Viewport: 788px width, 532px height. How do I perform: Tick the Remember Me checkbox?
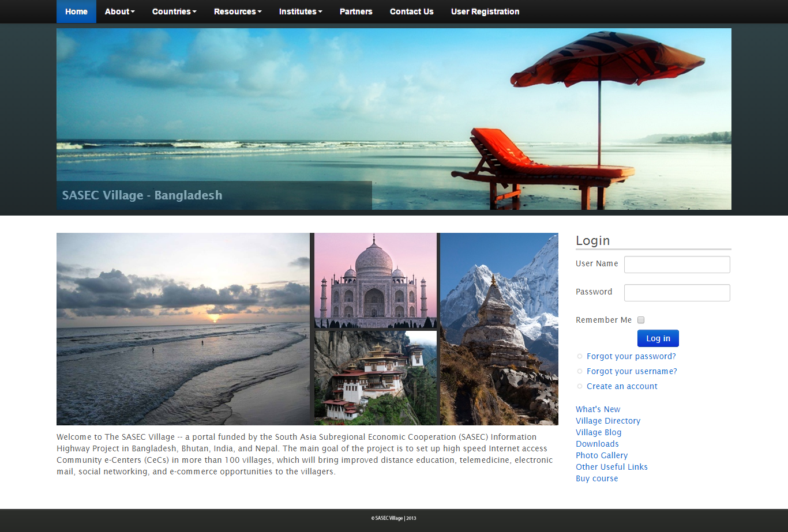point(641,320)
